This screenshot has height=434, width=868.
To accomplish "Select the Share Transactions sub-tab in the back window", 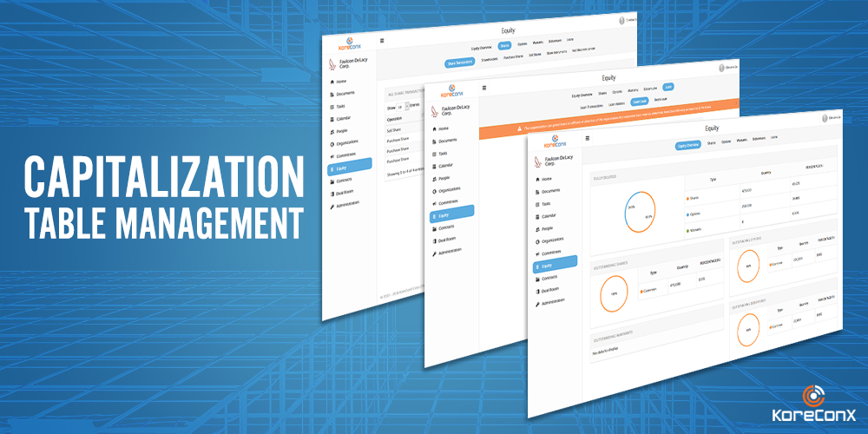I will 459,63.
